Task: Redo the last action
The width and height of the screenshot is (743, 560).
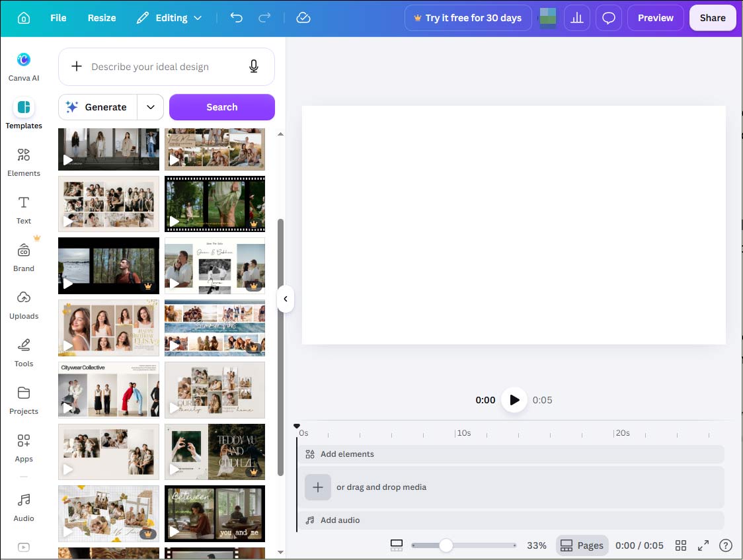Action: tap(264, 18)
